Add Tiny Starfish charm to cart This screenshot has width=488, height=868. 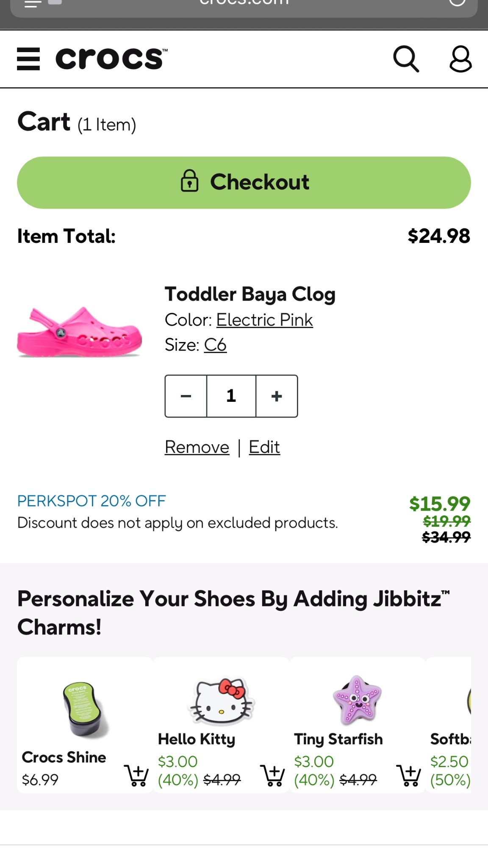pyautogui.click(x=408, y=775)
